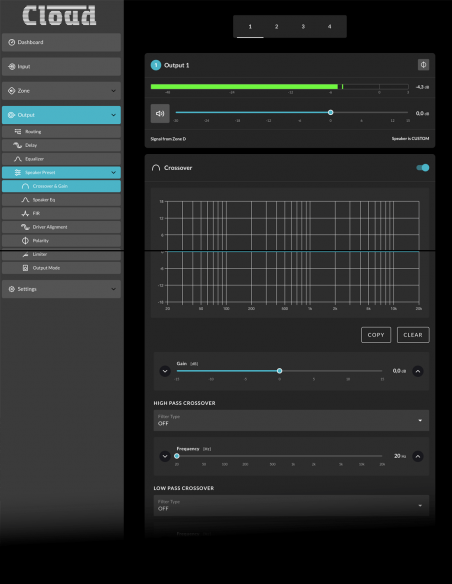Viewport: 452px width, 584px height.
Task: Increase high pass Frequency with up arrow
Action: click(x=418, y=456)
